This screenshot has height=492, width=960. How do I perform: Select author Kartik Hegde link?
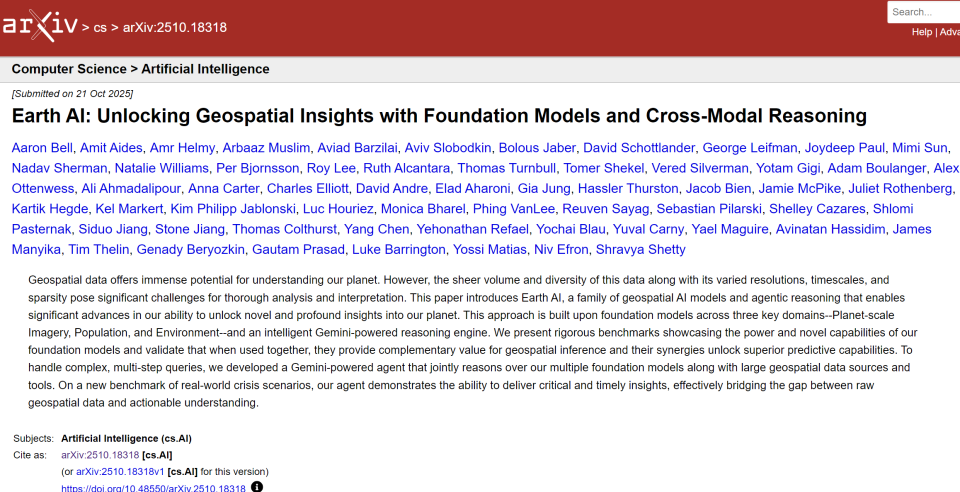click(x=50, y=208)
